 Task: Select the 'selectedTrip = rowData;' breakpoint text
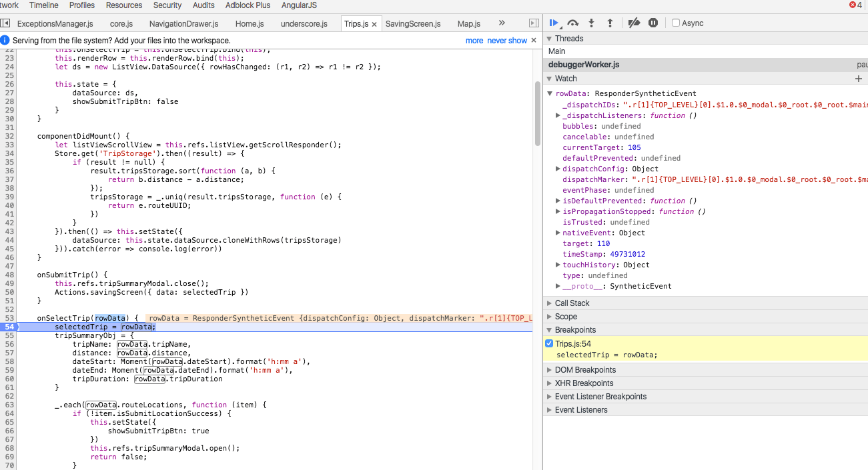[606, 355]
